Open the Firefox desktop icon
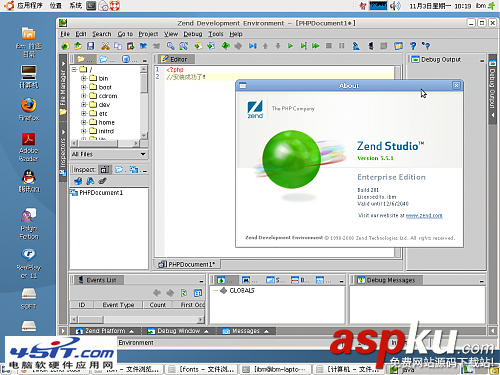This screenshot has height=375, width=500. coord(29,109)
